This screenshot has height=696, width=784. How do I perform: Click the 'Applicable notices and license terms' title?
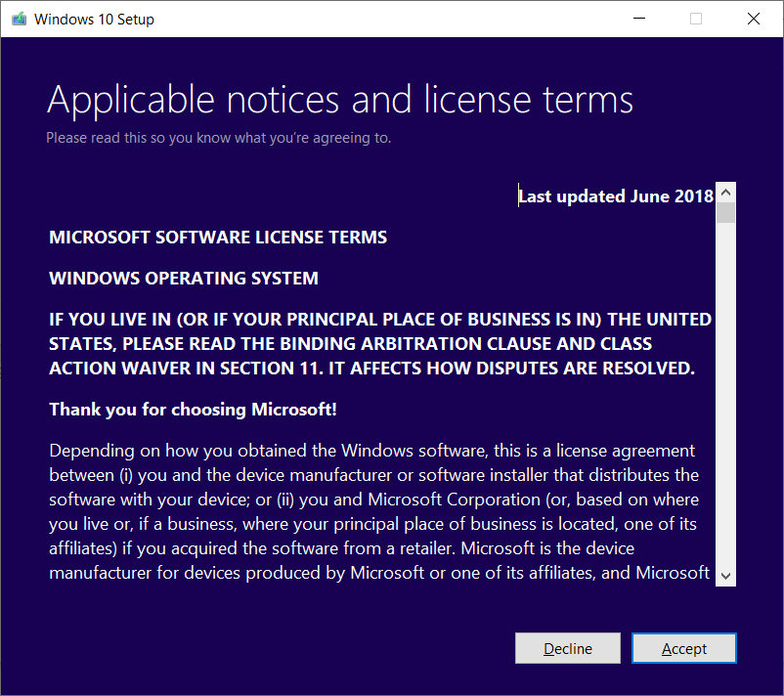pyautogui.click(x=340, y=100)
